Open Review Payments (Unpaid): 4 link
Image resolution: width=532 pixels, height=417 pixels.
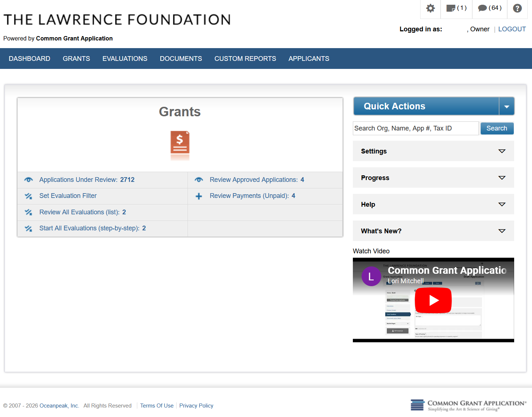[252, 196]
